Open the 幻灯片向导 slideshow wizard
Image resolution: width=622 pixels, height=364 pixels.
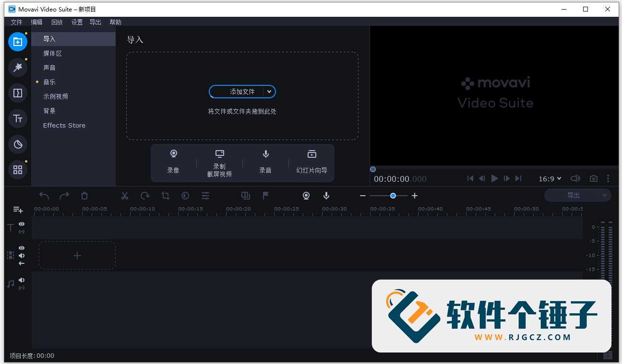pyautogui.click(x=311, y=162)
